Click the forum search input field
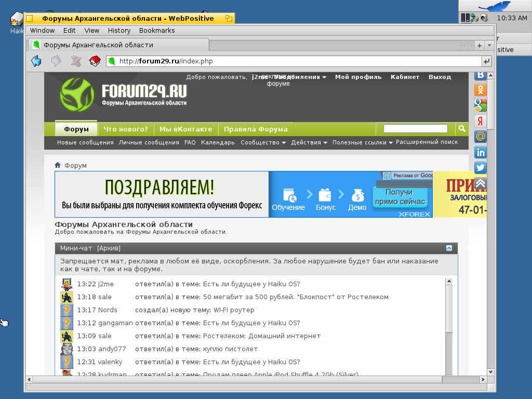Viewport: 532px width, 399px height. [415, 129]
